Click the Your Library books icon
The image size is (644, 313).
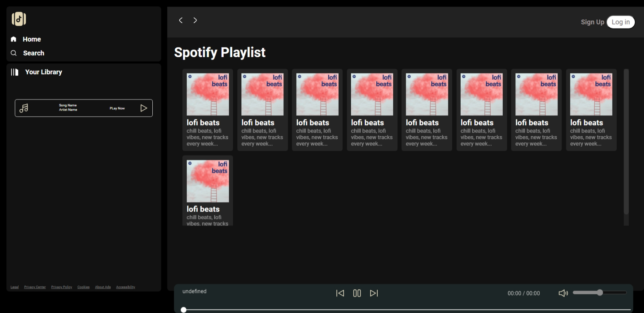[15, 72]
